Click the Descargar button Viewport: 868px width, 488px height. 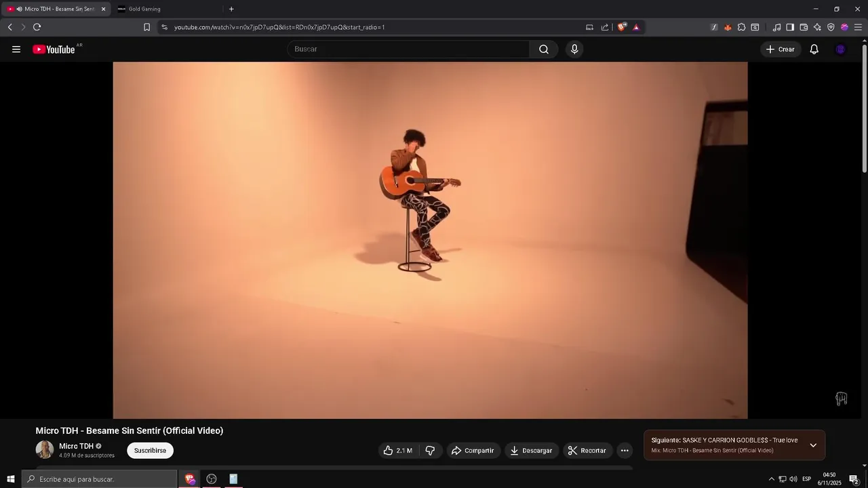(x=531, y=451)
